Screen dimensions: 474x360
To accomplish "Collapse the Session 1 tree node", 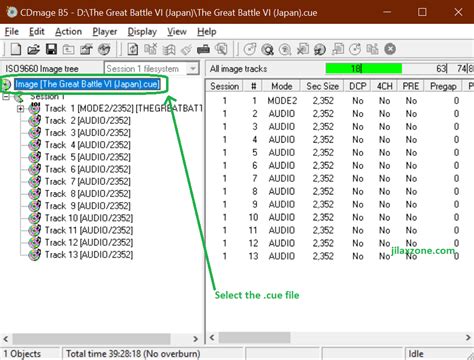I will pyautogui.click(x=6, y=97).
